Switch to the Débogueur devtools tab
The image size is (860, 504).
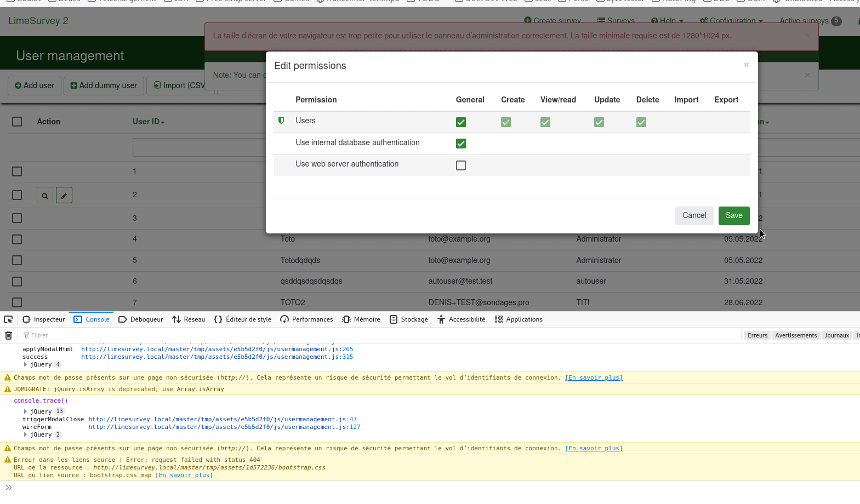point(141,319)
